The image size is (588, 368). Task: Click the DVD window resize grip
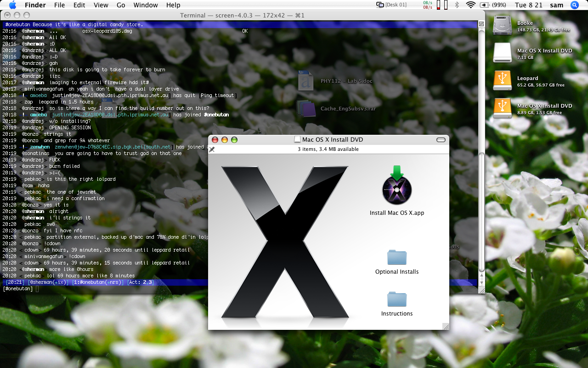[446, 326]
